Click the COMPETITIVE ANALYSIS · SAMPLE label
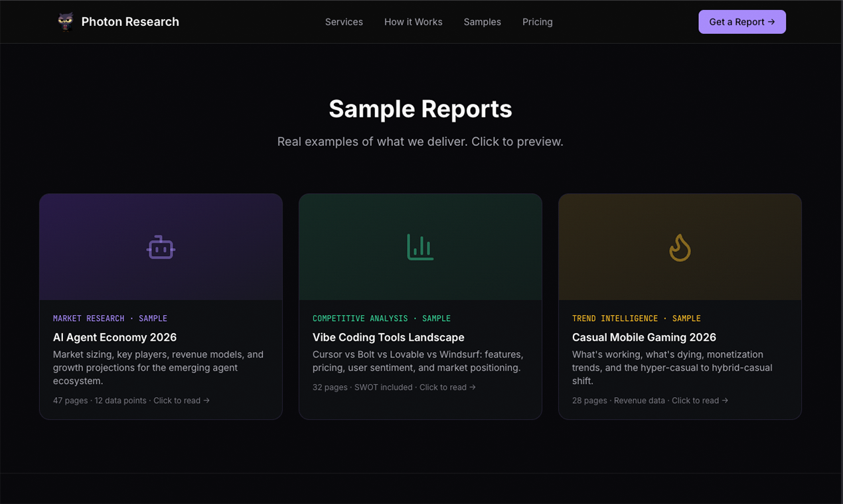This screenshot has height=504, width=843. (x=381, y=318)
